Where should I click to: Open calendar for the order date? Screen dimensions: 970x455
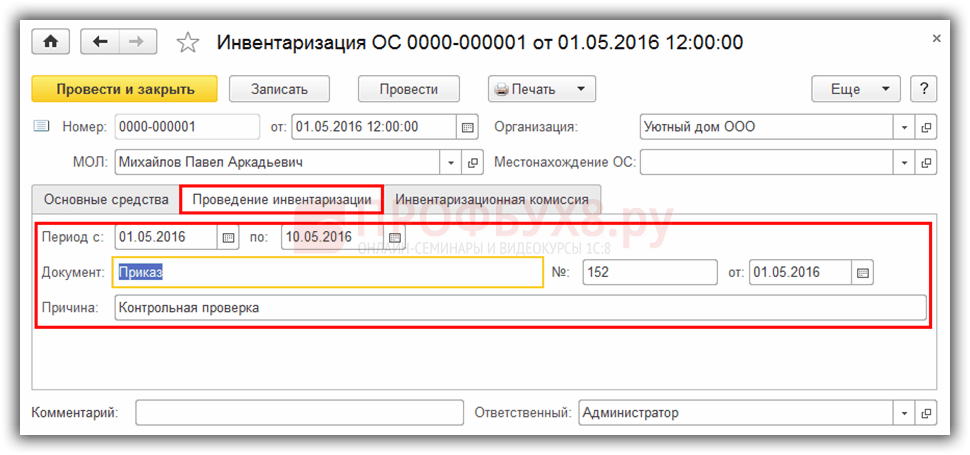(862, 273)
